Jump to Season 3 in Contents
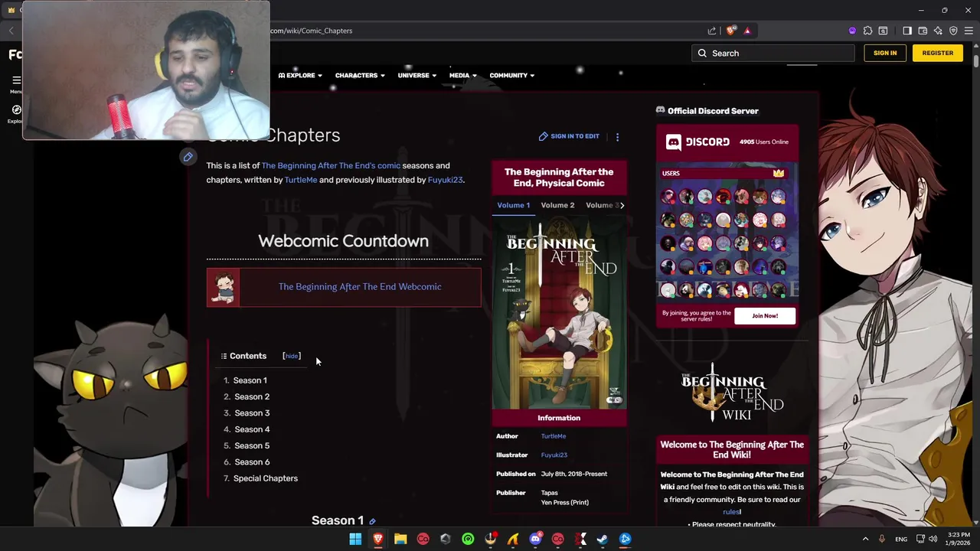The height and width of the screenshot is (551, 980). pyautogui.click(x=252, y=413)
